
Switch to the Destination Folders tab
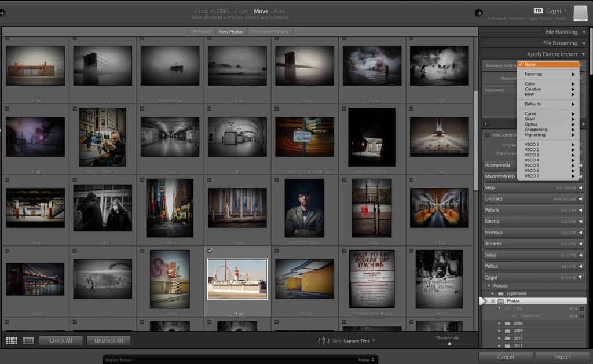(270, 32)
